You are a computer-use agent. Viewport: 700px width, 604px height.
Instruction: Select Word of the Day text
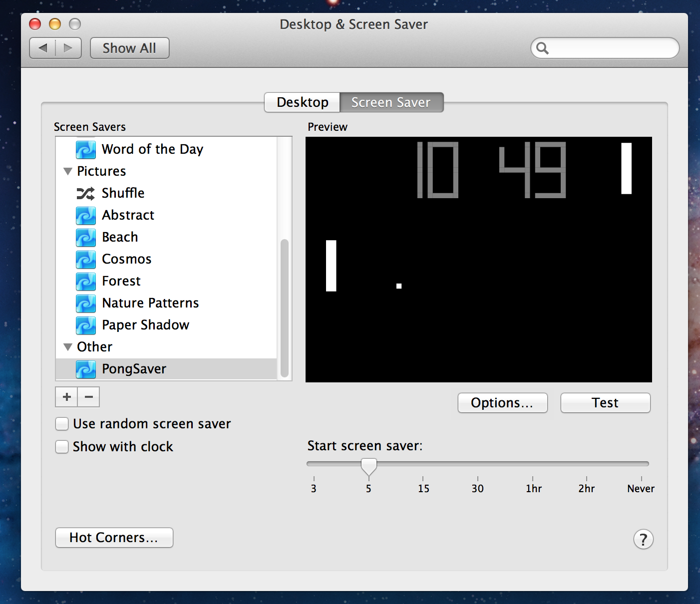(152, 149)
